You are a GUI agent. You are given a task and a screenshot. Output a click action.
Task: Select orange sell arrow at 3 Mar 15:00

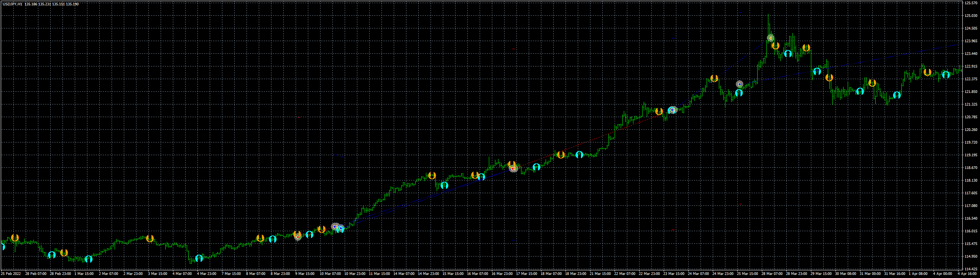(x=150, y=238)
